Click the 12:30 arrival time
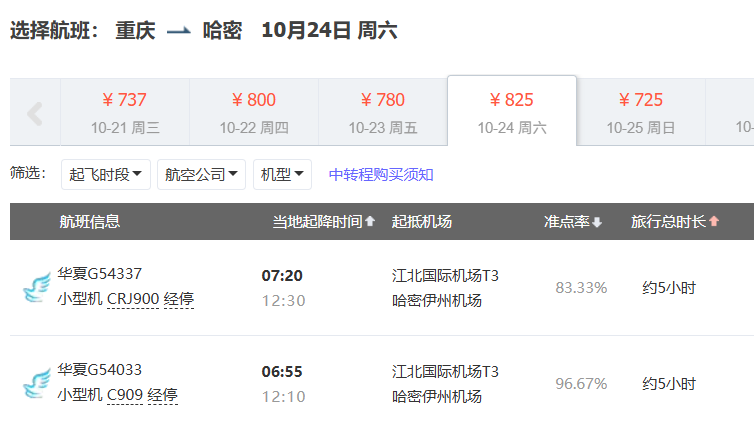This screenshot has height=427, width=754. click(283, 301)
